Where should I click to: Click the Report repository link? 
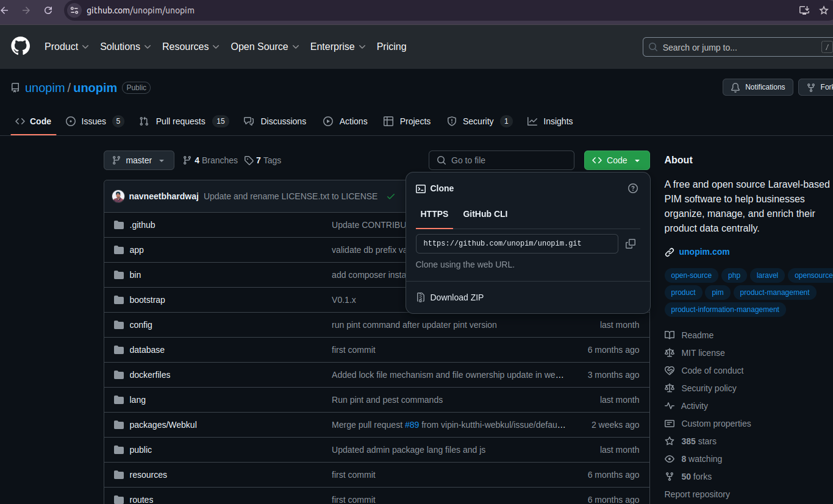(x=697, y=494)
